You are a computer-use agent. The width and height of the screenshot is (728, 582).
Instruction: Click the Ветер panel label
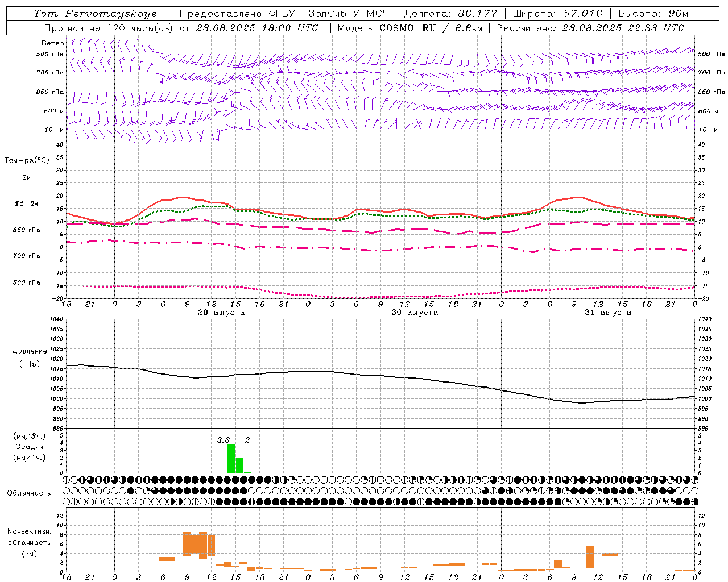[53, 43]
